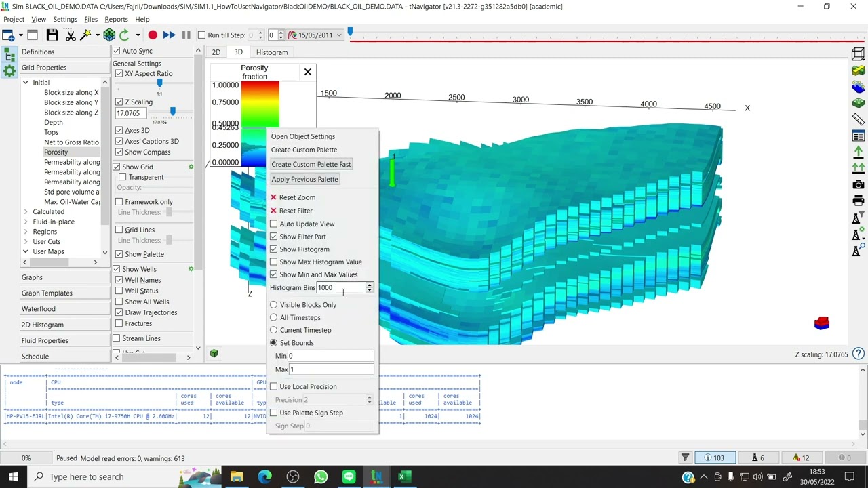Toggle the Axes 3D checkbox
This screenshot has width=868, height=488.
click(119, 130)
